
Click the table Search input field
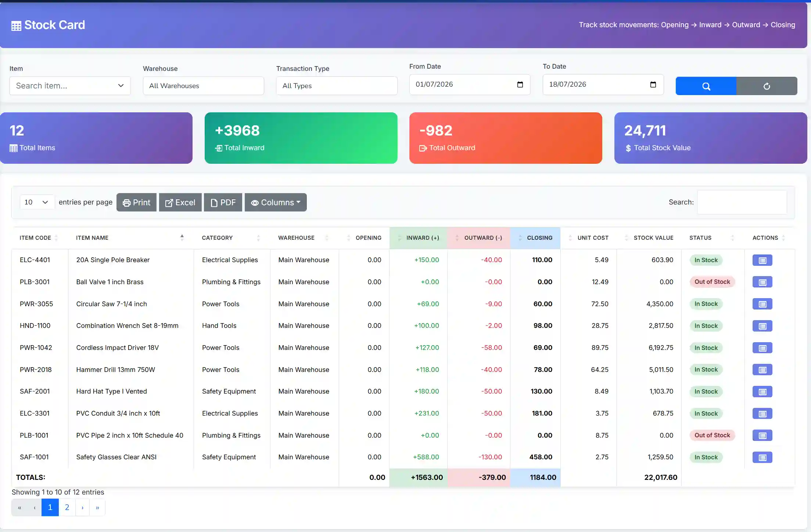[742, 202]
